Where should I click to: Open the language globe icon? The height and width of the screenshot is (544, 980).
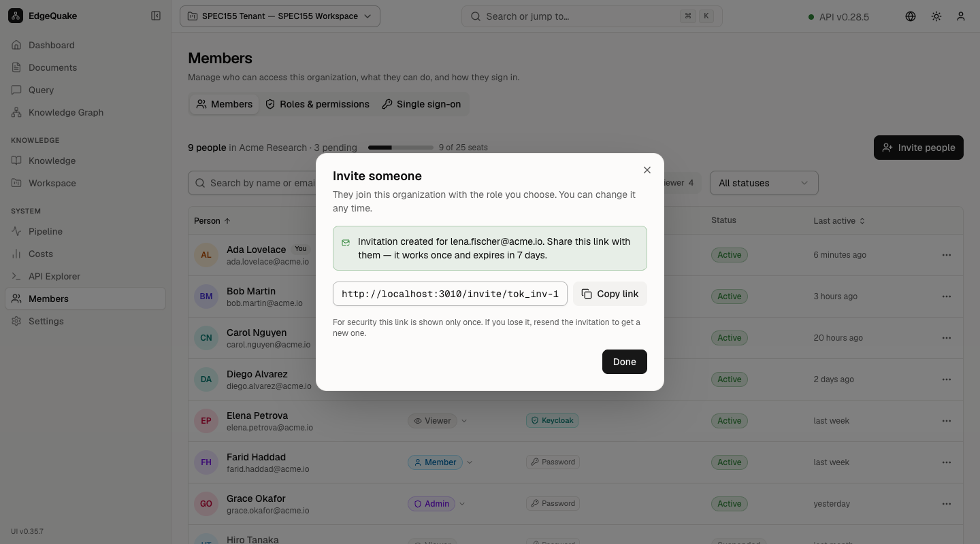pyautogui.click(x=911, y=16)
